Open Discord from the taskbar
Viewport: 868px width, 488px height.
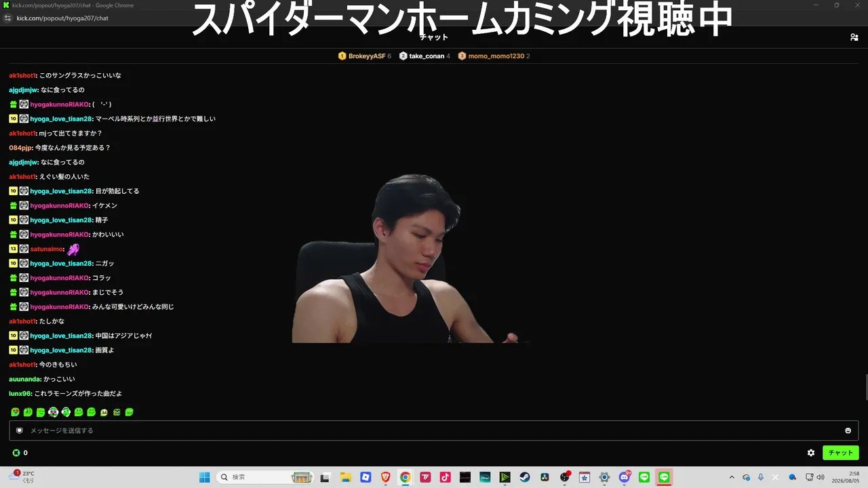pyautogui.click(x=625, y=477)
